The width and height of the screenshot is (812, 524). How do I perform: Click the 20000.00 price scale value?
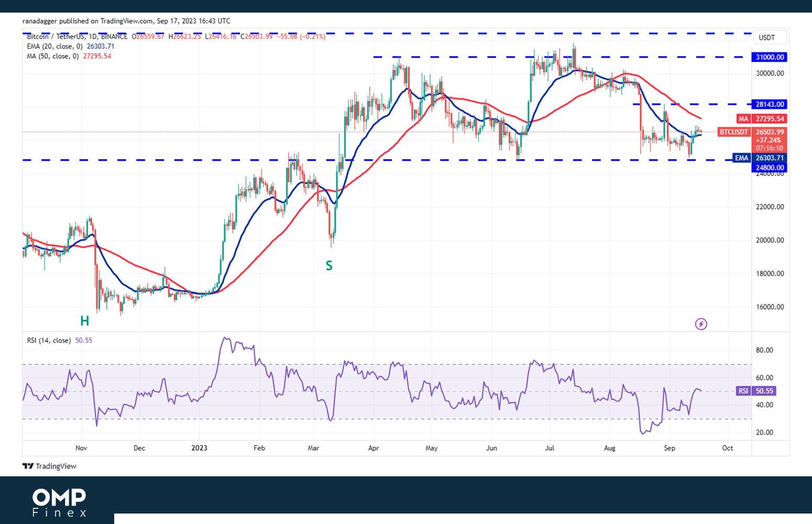click(x=770, y=241)
